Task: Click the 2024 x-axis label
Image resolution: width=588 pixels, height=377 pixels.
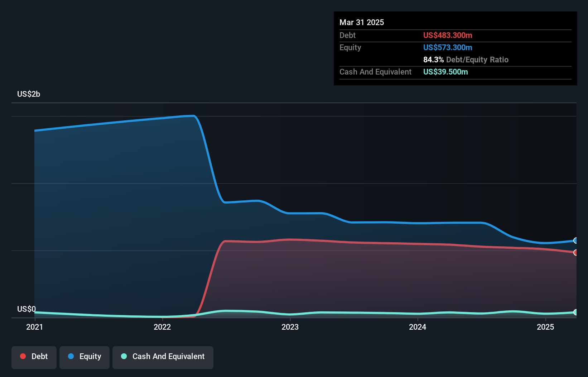Action: click(418, 327)
